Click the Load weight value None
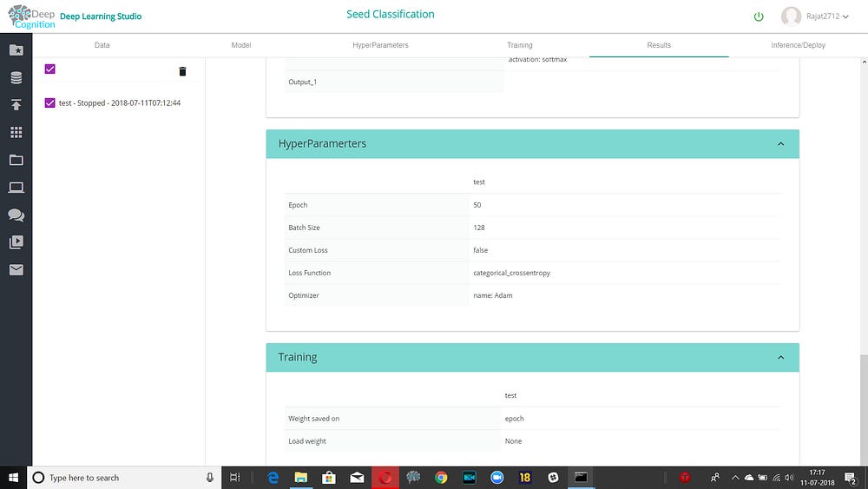The width and height of the screenshot is (868, 489). (x=513, y=441)
